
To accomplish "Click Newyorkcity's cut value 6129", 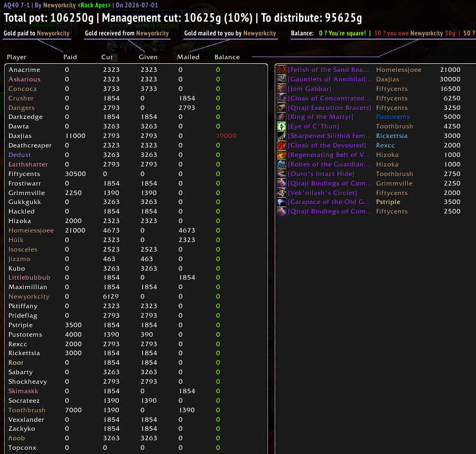I will tap(111, 297).
